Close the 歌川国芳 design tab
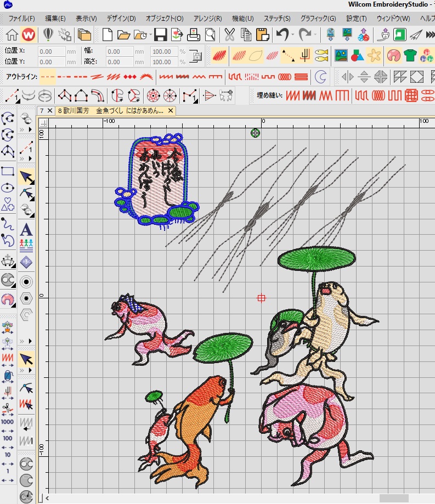Image resolution: width=435 pixels, height=504 pixels. pyautogui.click(x=171, y=111)
